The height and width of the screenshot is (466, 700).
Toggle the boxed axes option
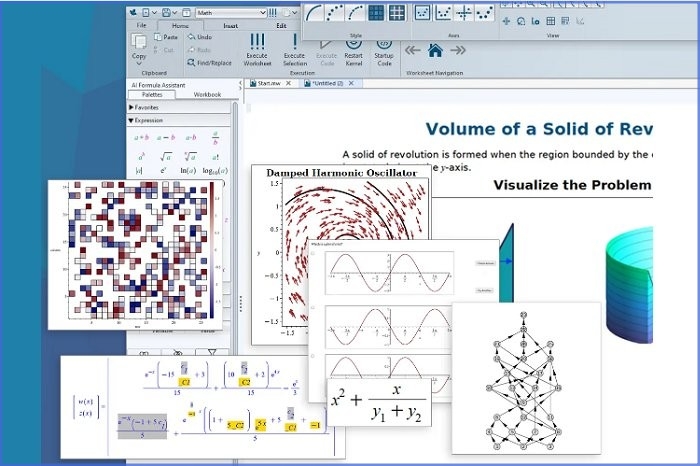[423, 13]
